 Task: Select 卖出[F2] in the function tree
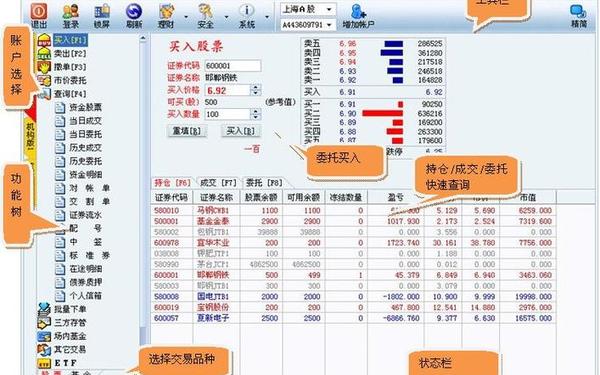coord(70,53)
